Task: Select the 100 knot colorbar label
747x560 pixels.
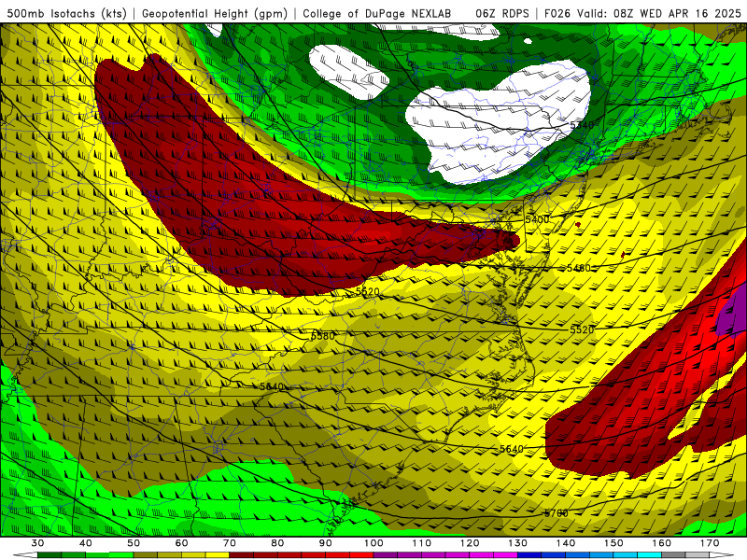Action: [x=374, y=543]
